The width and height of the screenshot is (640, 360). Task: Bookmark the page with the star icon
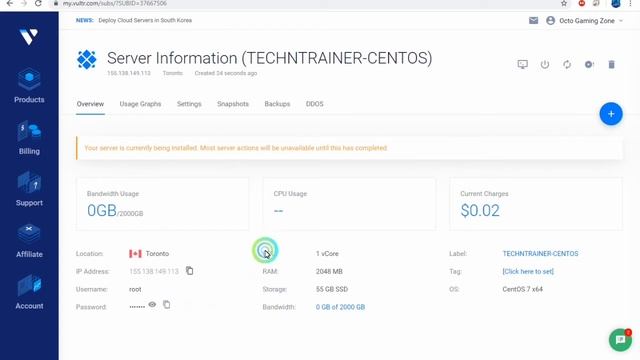[564, 3]
